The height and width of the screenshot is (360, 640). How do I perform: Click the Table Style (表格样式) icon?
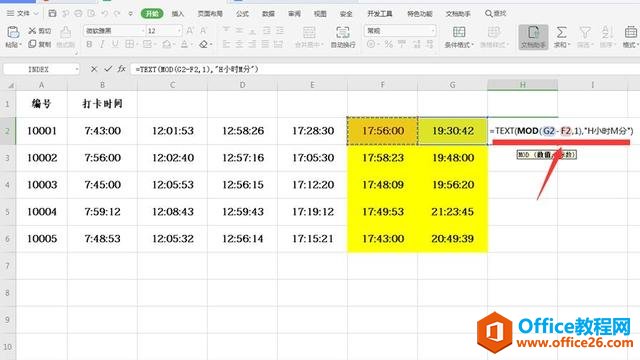click(x=493, y=32)
